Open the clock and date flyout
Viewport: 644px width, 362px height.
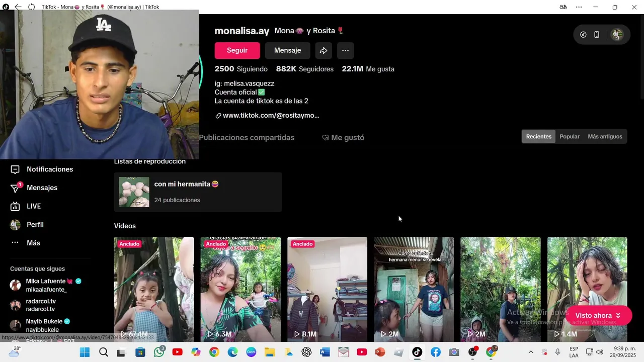coord(624,352)
